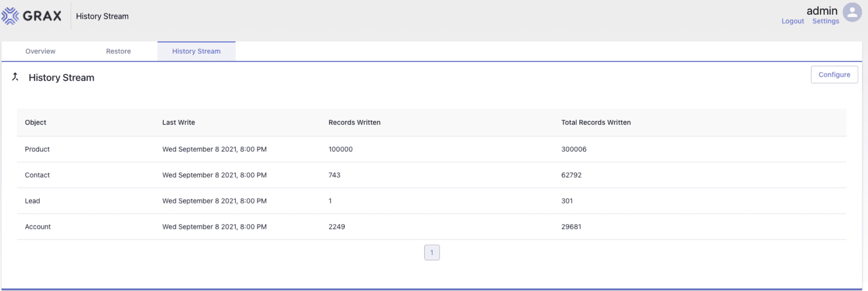
Task: Click the Object column header
Action: 36,123
